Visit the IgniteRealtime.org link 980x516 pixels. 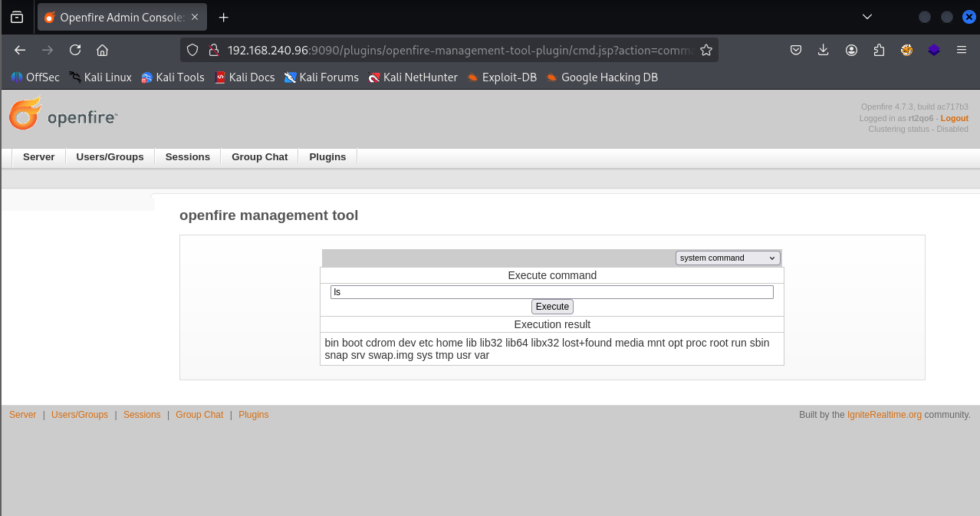884,415
